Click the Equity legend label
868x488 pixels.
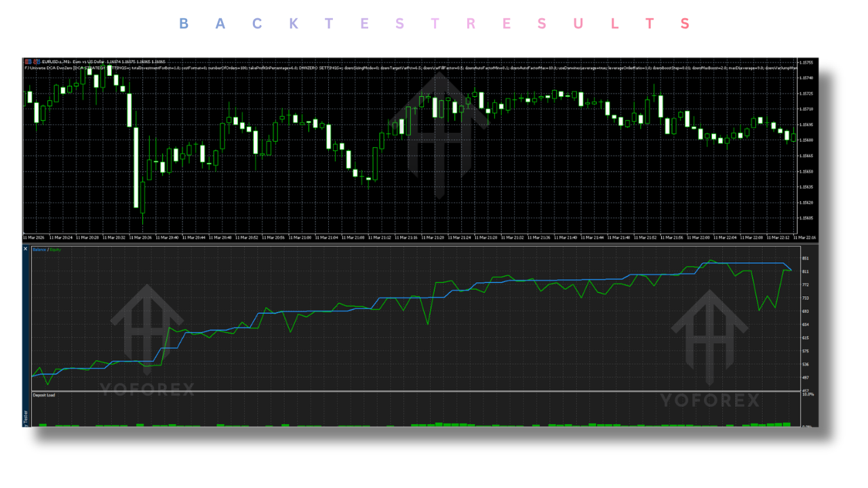[55, 249]
